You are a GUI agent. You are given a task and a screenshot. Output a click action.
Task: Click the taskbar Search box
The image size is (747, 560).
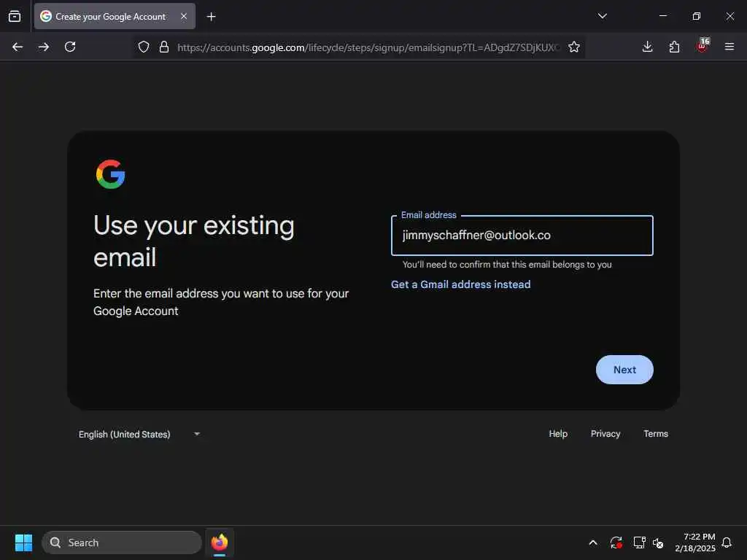click(x=122, y=542)
